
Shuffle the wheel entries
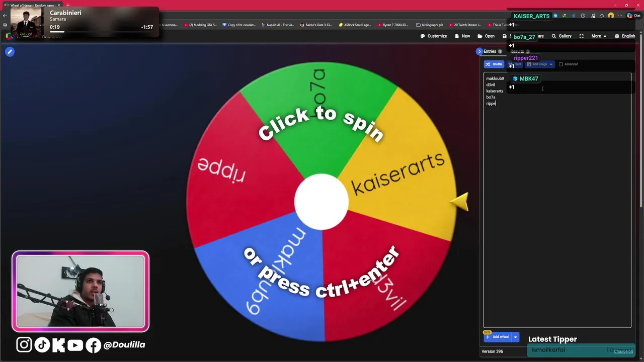pos(494,64)
